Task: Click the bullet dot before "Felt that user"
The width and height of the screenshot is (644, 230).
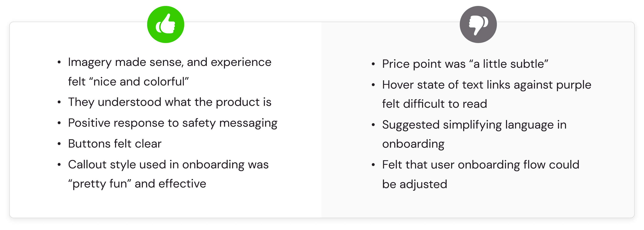Action: [x=373, y=165]
